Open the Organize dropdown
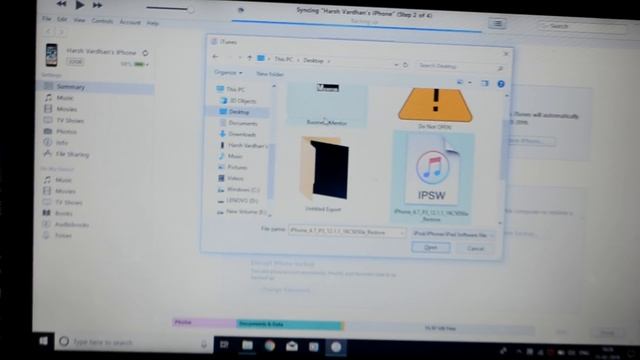640x360 pixels. (x=228, y=73)
